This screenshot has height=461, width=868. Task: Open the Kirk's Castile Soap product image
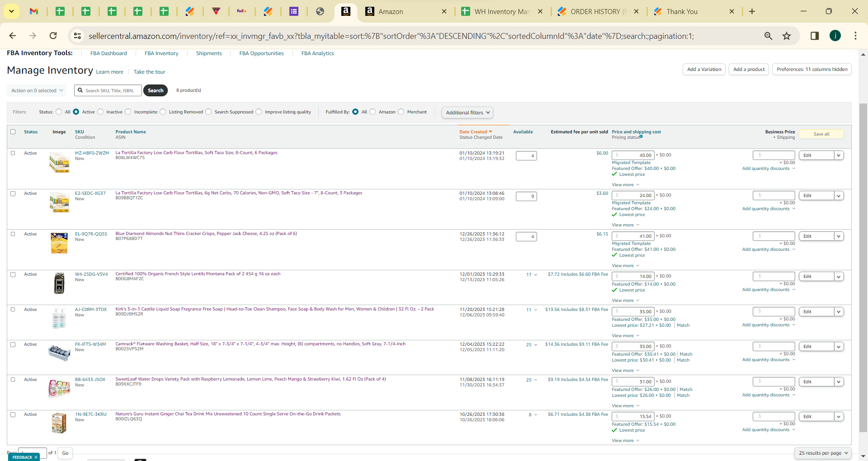point(59,318)
